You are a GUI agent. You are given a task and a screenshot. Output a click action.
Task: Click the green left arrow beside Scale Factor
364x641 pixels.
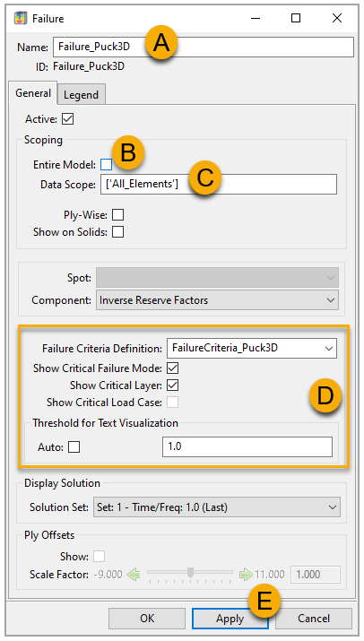(134, 575)
